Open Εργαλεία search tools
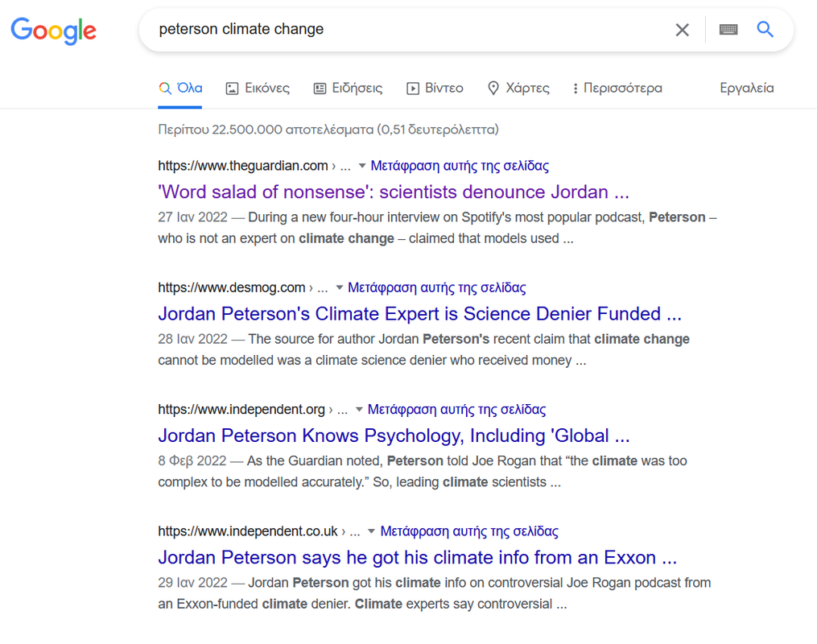This screenshot has width=817, height=644. (x=747, y=88)
